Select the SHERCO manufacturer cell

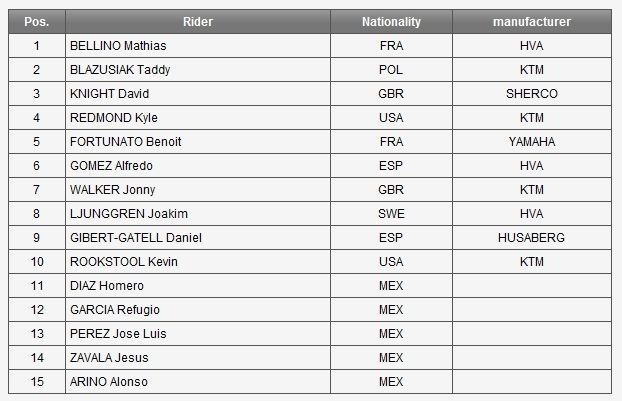(x=531, y=94)
